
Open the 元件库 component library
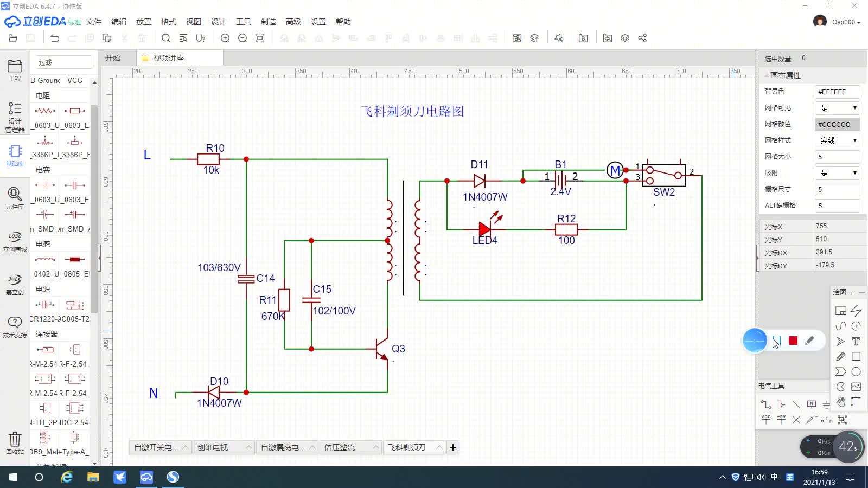pos(15,198)
